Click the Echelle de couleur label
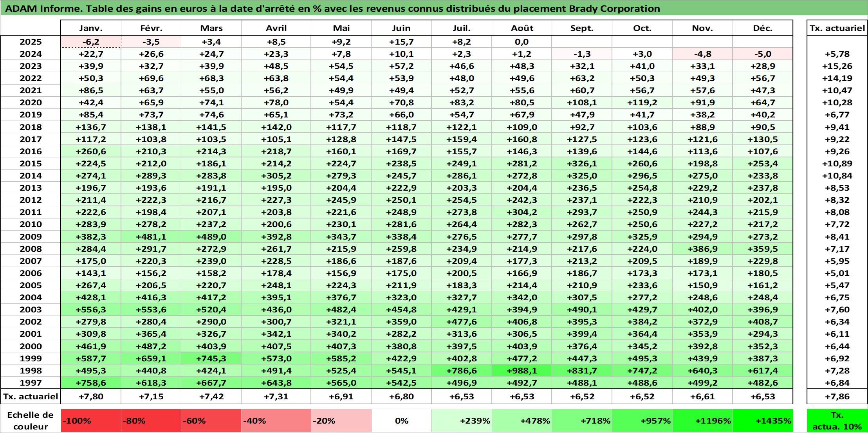The height and width of the screenshot is (433, 868). pyautogui.click(x=31, y=421)
